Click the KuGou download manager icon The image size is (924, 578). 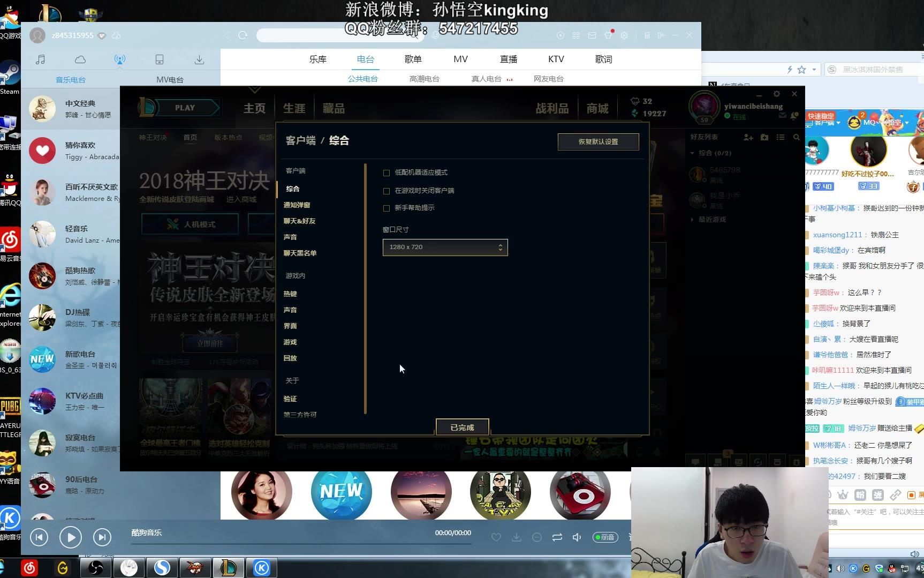pos(199,59)
